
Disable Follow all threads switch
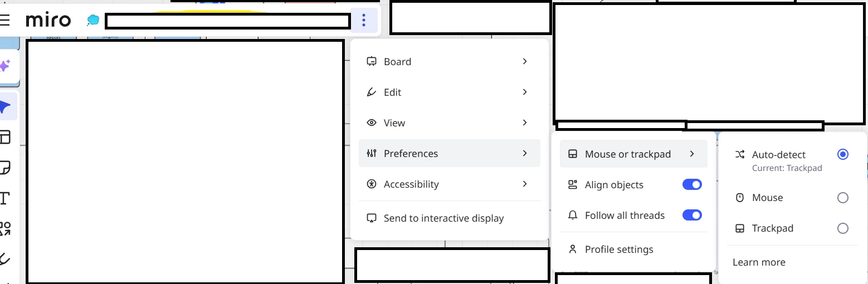[x=692, y=216]
